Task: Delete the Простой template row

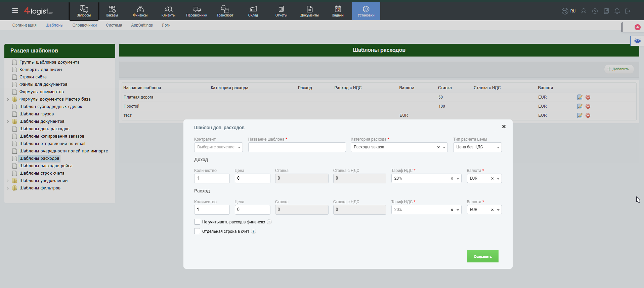Action: 588,106
